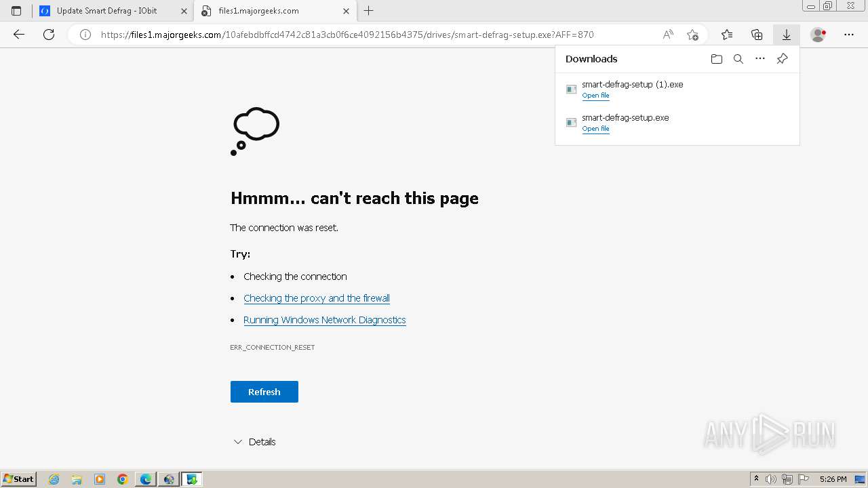This screenshot has width=868, height=488.
Task: Open Action Center flag icon
Action: (x=804, y=479)
